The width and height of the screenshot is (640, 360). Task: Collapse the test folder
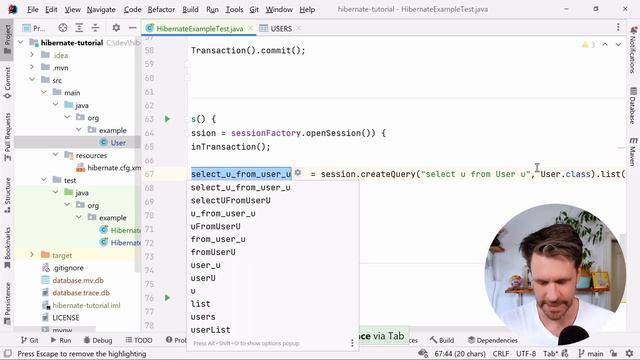tap(44, 180)
